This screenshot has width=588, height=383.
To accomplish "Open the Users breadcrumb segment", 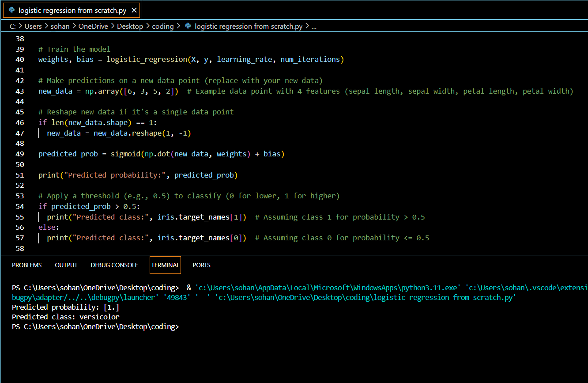I will (x=33, y=26).
